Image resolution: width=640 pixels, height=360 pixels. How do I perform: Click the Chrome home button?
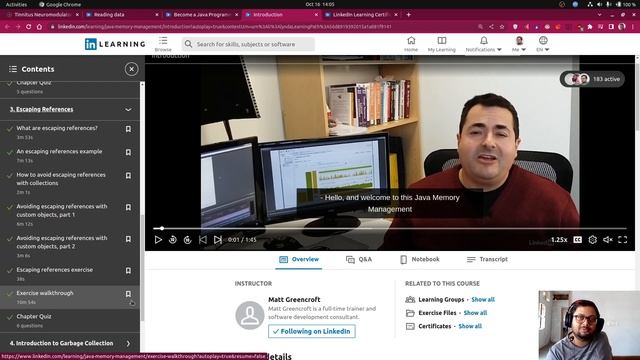39,27
